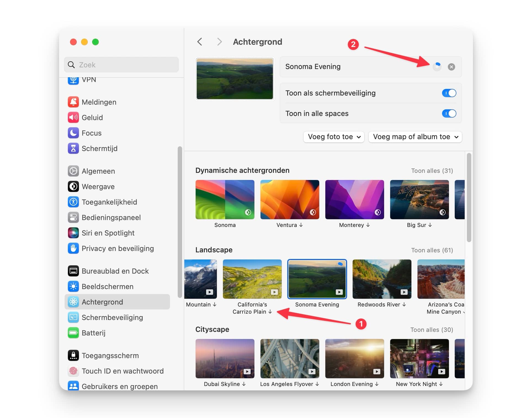Choose the London Evening thumbnail
532x418 pixels.
click(355, 359)
